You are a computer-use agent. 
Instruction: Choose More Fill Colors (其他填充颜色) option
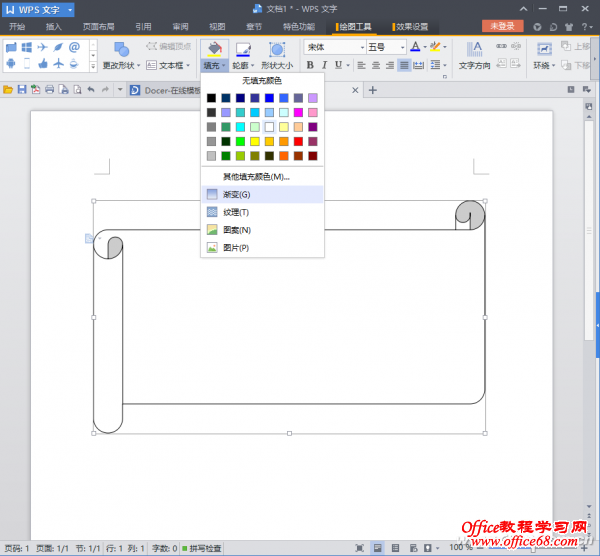[255, 176]
